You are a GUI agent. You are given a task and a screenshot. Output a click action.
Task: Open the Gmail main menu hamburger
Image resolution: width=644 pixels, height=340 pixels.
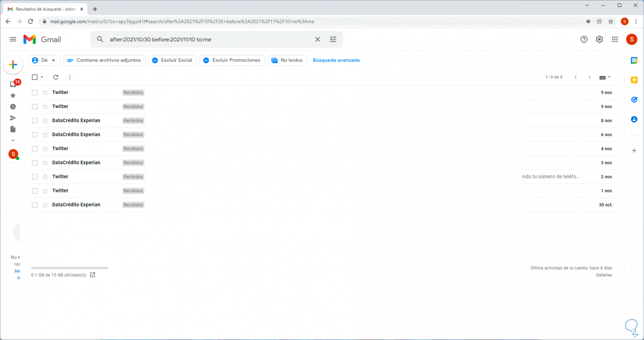coord(13,39)
